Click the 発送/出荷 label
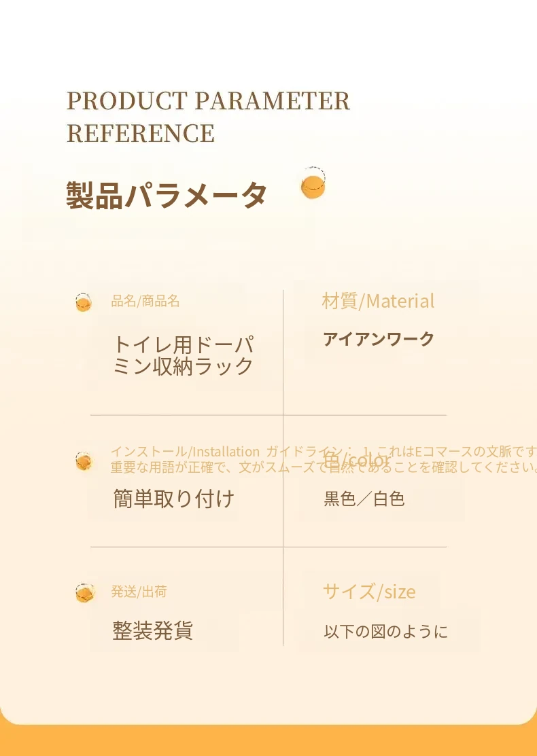 coord(139,592)
